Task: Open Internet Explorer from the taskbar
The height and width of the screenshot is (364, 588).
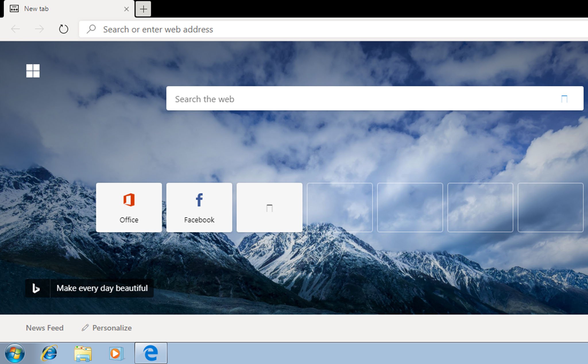Action: (49, 353)
